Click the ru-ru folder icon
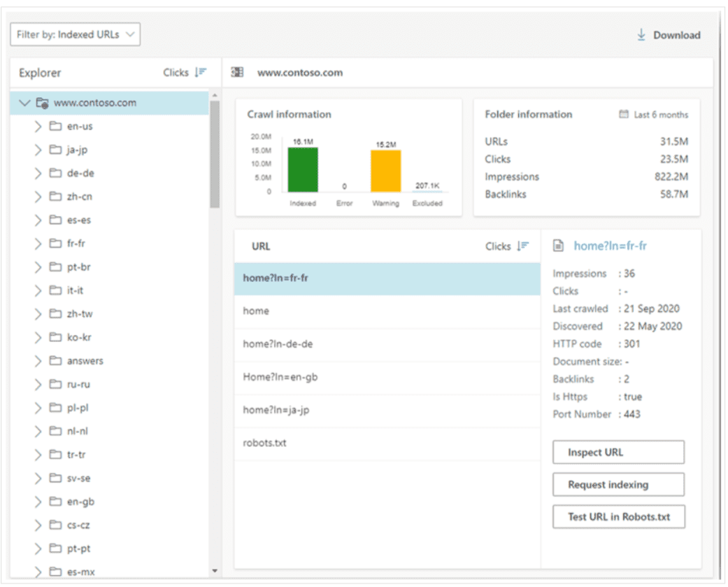728x587 pixels. point(56,384)
